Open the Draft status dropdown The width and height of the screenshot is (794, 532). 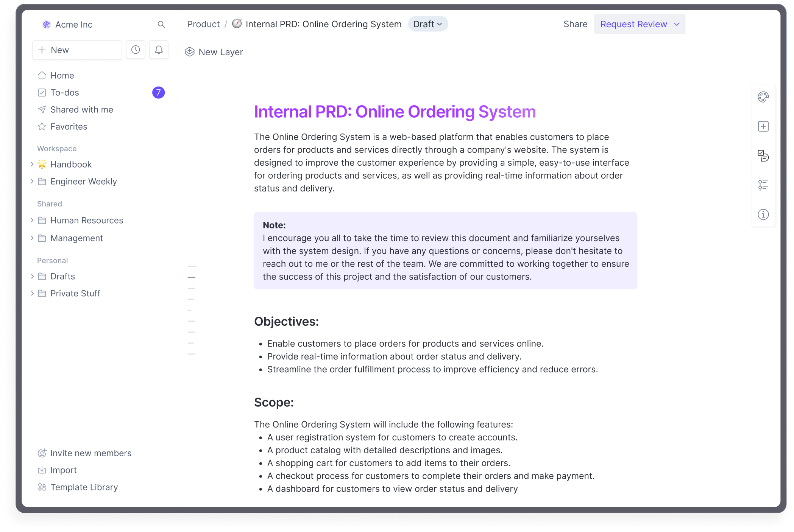pos(428,24)
